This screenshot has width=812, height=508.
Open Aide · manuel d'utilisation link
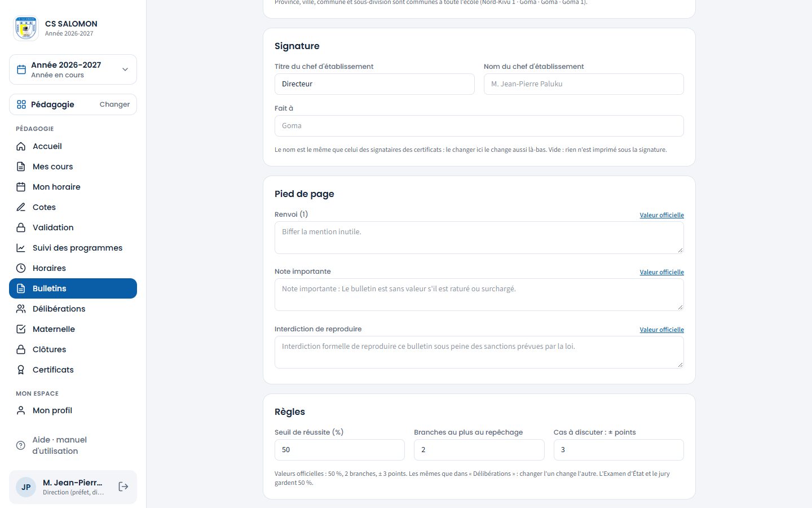73,445
